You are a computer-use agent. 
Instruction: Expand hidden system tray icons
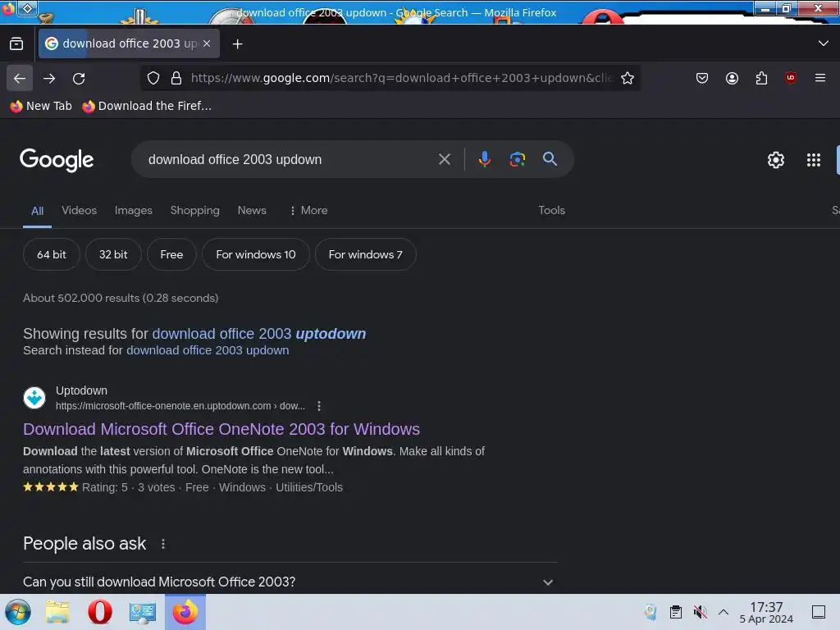(724, 612)
